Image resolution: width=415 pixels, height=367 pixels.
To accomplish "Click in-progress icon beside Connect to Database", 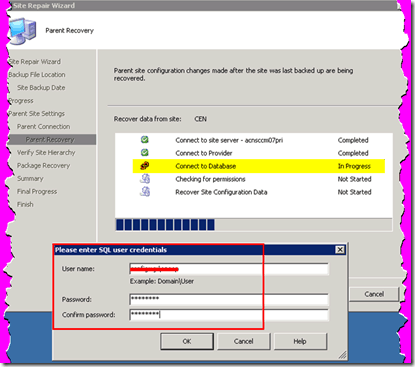I will click(x=145, y=166).
